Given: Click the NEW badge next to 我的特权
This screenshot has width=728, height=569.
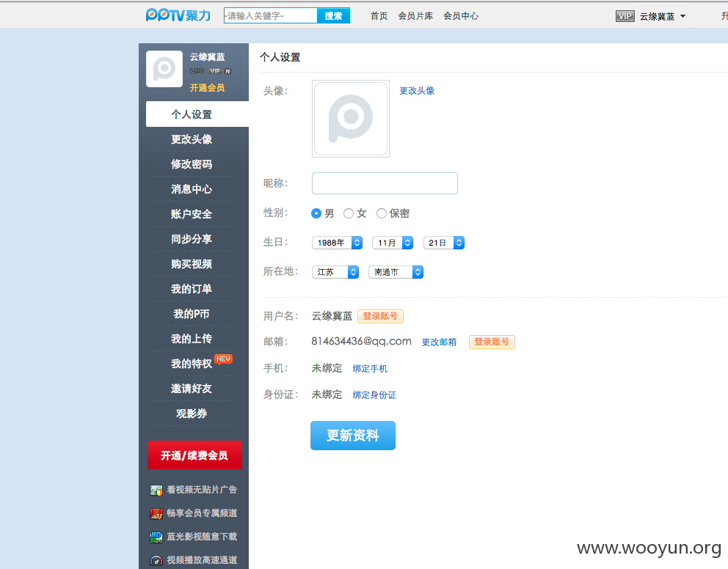Looking at the screenshot, I should point(223,359).
